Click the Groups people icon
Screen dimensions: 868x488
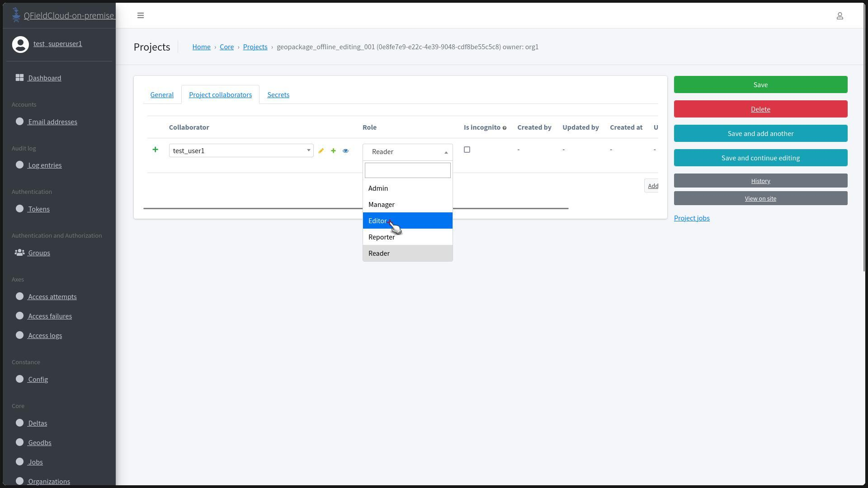pyautogui.click(x=19, y=253)
